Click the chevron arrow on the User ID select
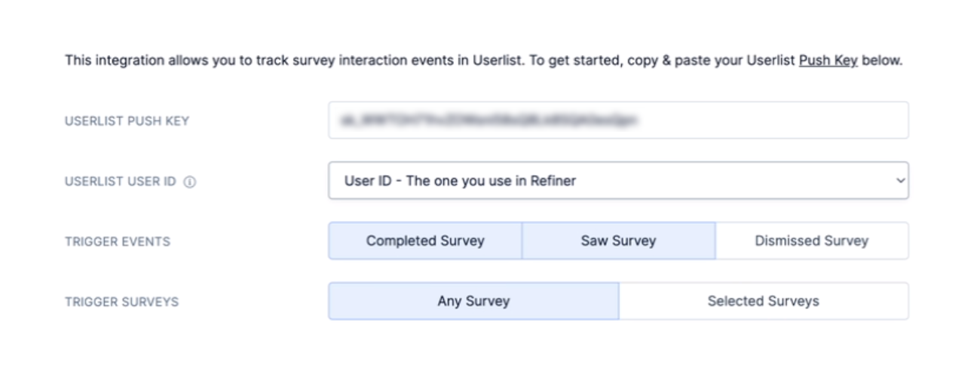 pyautogui.click(x=899, y=181)
